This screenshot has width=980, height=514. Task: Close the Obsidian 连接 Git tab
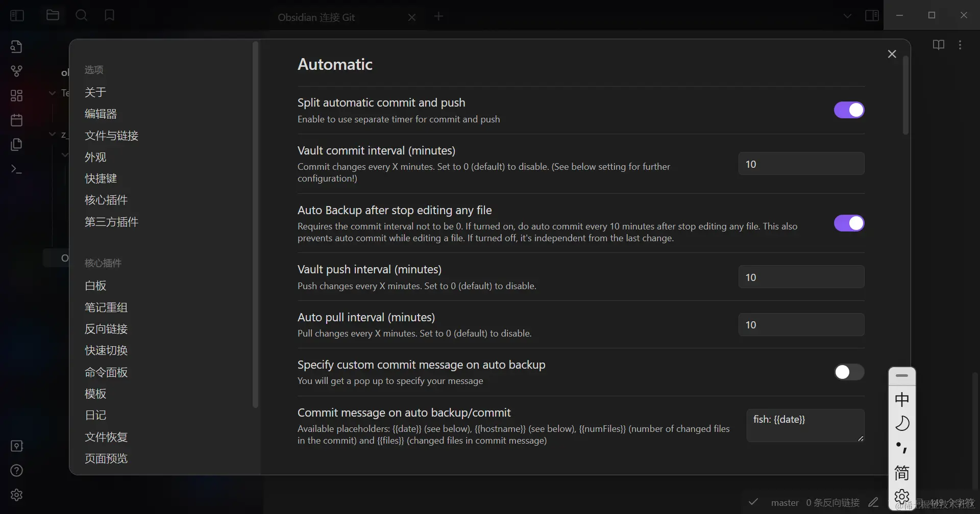[412, 17]
